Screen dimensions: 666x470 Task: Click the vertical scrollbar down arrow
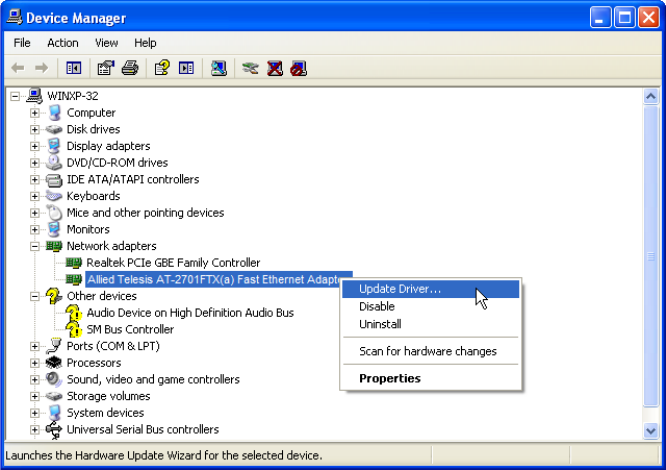(650, 431)
